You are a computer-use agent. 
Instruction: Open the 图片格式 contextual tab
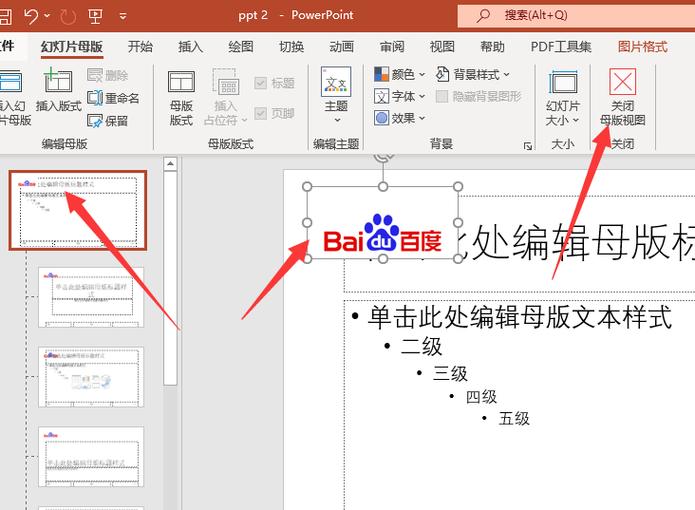643,47
